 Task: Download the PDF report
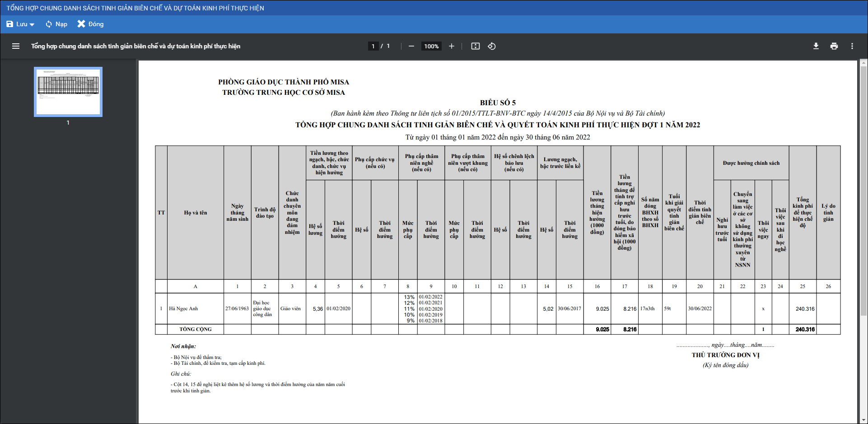[x=816, y=46]
